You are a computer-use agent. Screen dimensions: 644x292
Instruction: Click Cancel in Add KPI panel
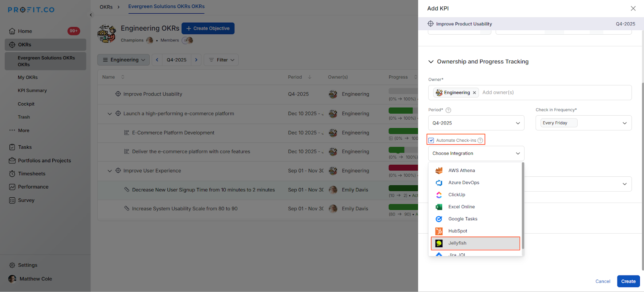[x=603, y=281]
